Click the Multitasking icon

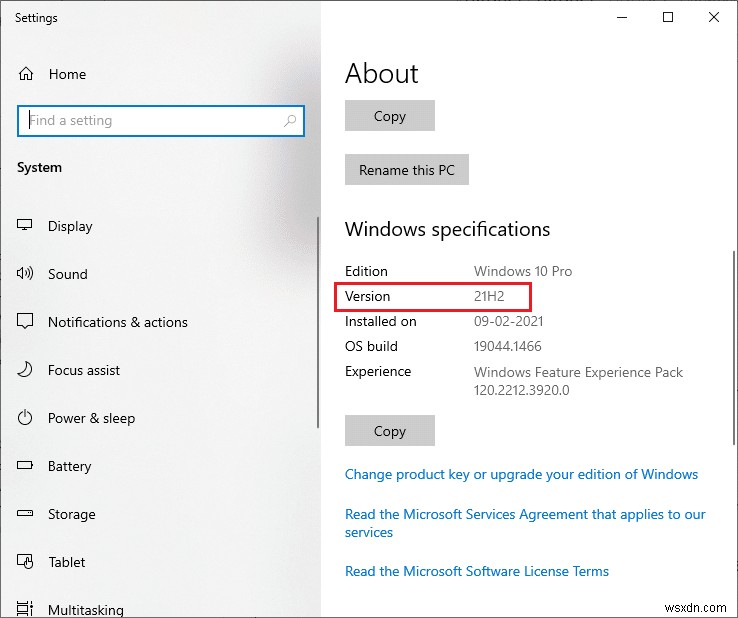[24, 609]
